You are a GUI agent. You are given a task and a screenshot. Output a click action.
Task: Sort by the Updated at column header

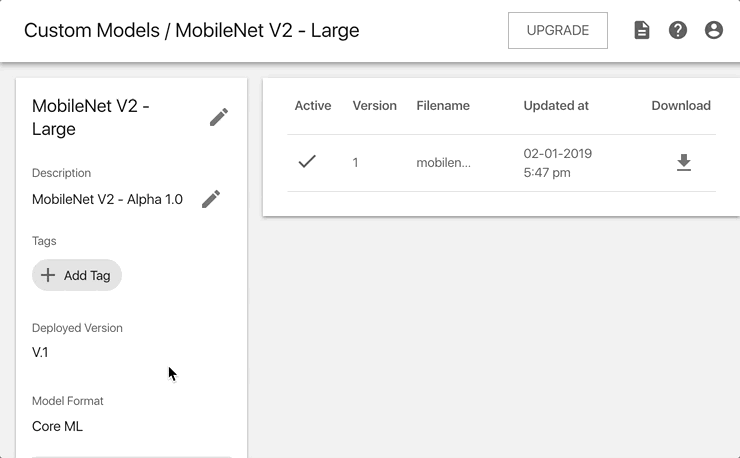click(556, 105)
